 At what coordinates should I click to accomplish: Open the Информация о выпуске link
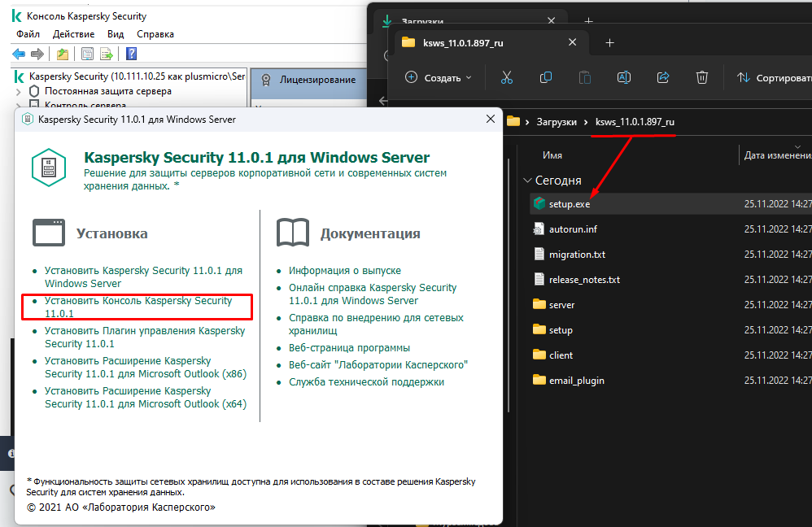click(344, 270)
